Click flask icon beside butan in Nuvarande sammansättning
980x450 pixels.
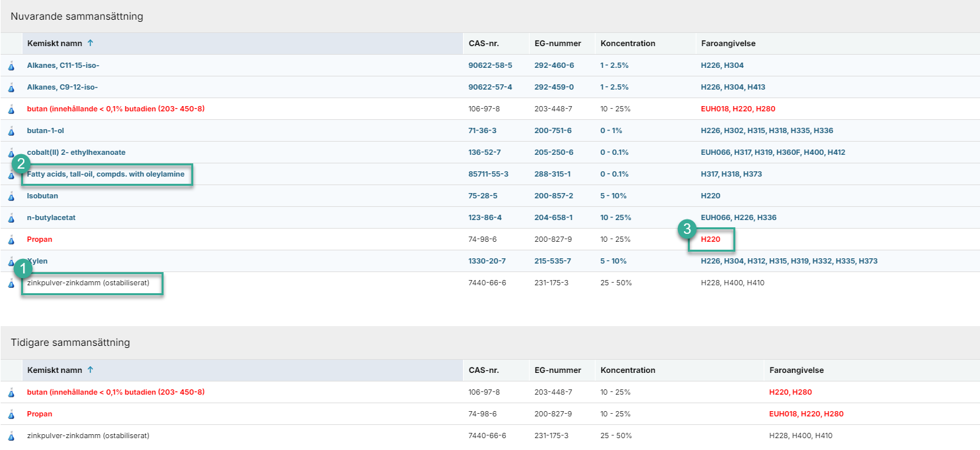[x=11, y=109]
